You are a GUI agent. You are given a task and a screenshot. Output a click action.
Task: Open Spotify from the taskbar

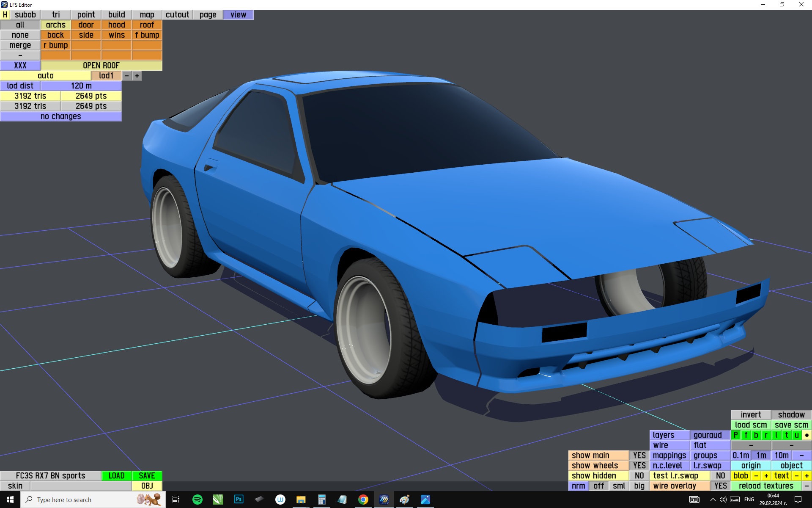[197, 500]
